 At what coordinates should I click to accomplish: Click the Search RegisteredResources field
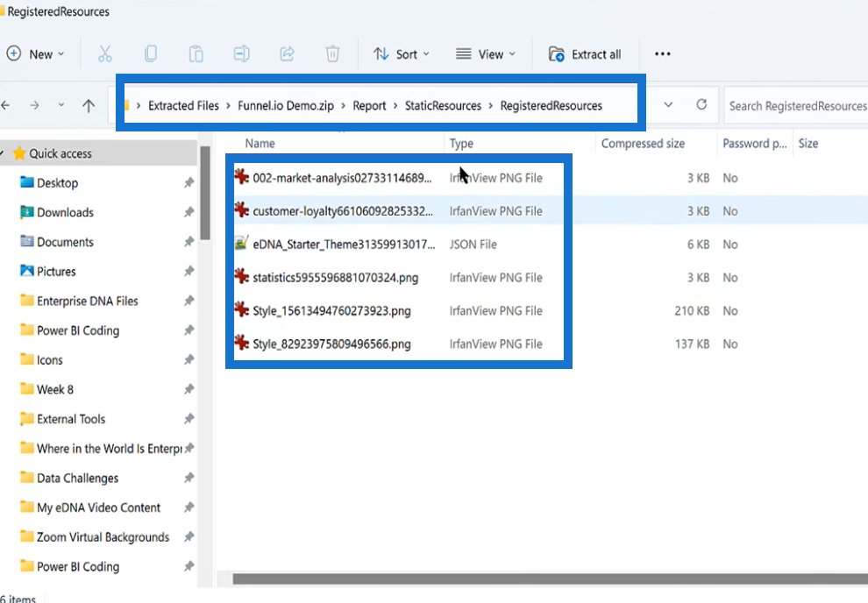pyautogui.click(x=795, y=105)
